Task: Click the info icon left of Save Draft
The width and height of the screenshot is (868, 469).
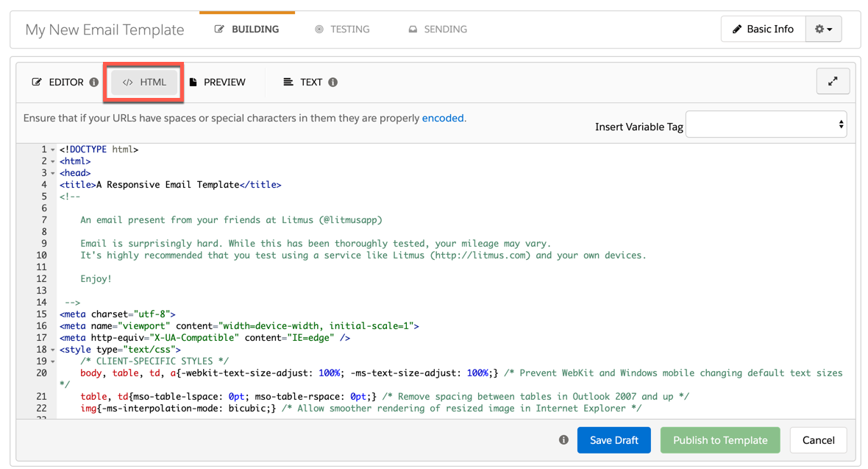Action: tap(563, 440)
